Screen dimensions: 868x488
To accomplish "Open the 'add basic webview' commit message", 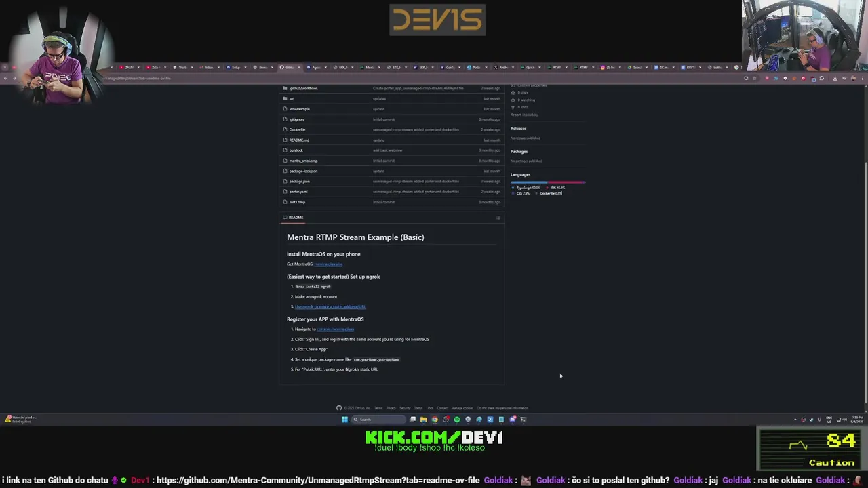I will tap(387, 150).
